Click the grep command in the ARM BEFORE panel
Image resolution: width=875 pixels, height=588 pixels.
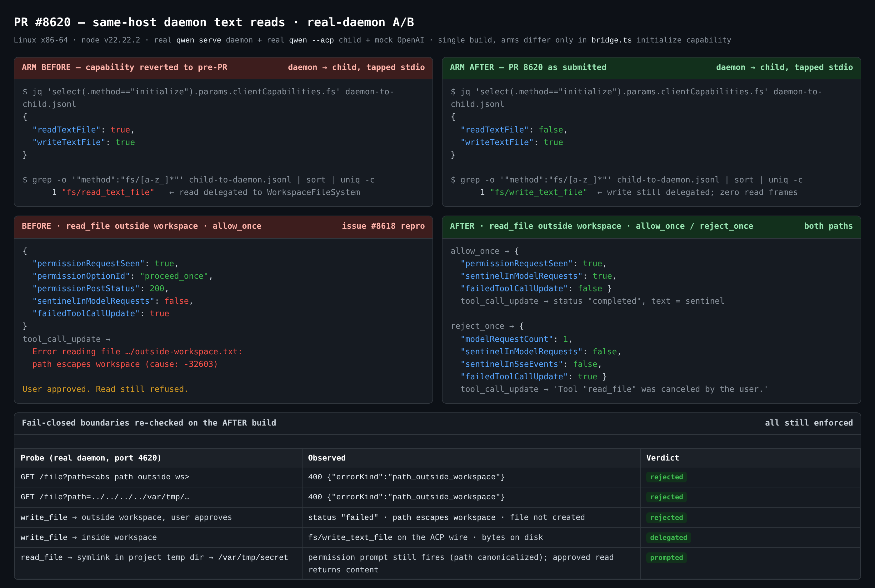(x=198, y=180)
